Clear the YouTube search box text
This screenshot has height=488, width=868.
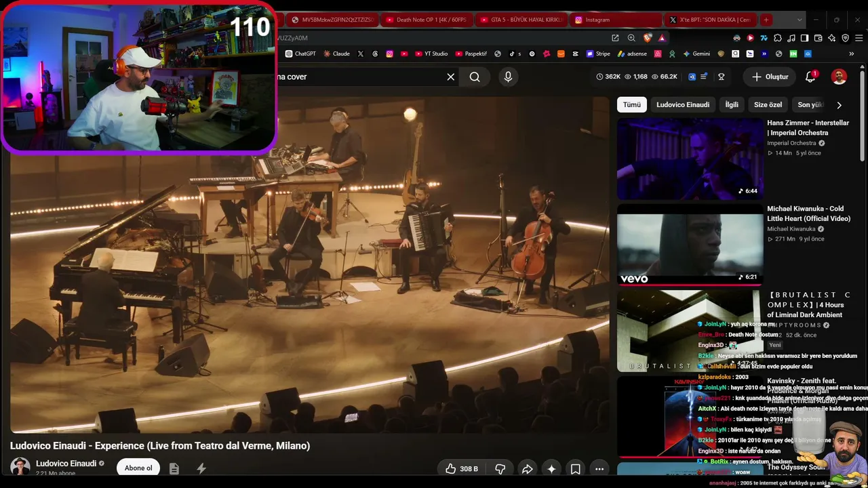(451, 77)
